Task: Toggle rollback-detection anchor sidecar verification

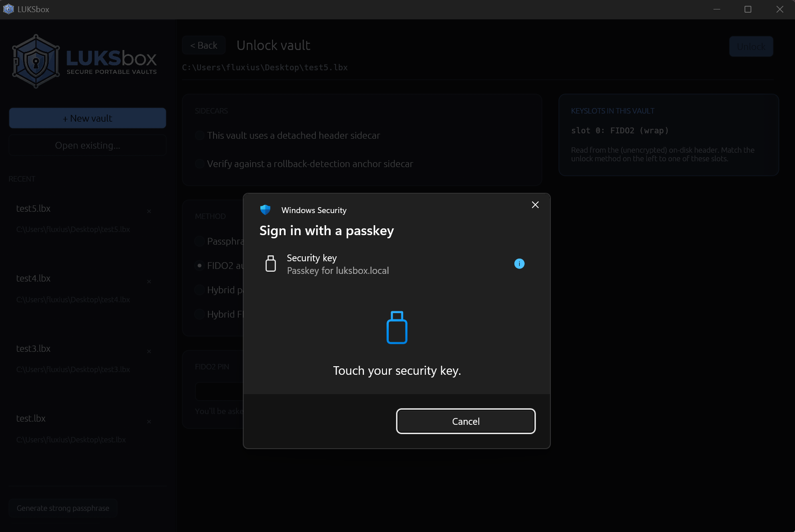Action: [x=200, y=164]
